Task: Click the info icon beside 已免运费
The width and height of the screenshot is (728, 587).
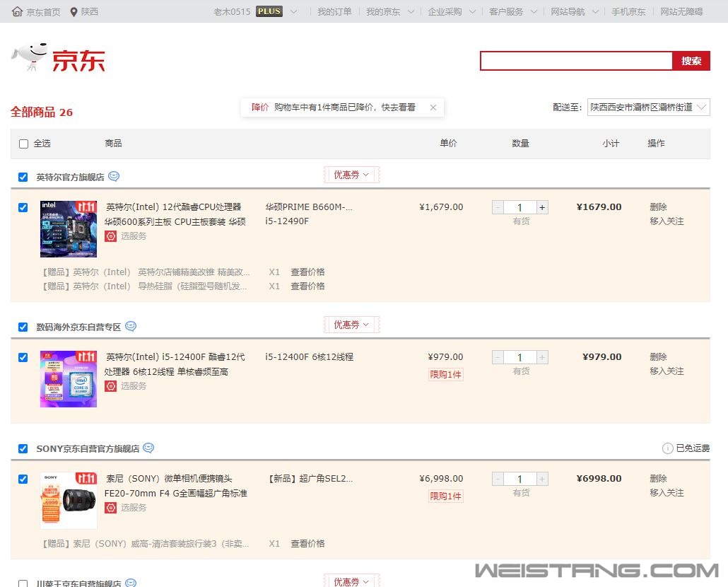Action: [x=667, y=448]
